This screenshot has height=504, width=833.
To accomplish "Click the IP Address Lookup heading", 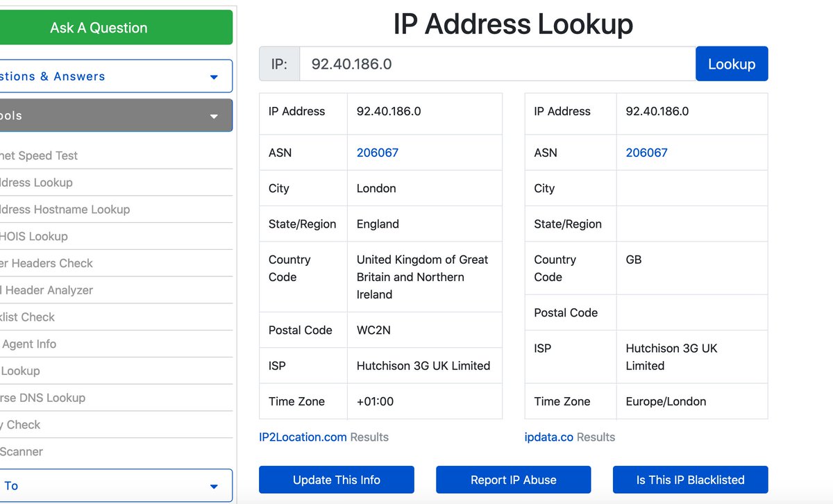I will pyautogui.click(x=513, y=24).
